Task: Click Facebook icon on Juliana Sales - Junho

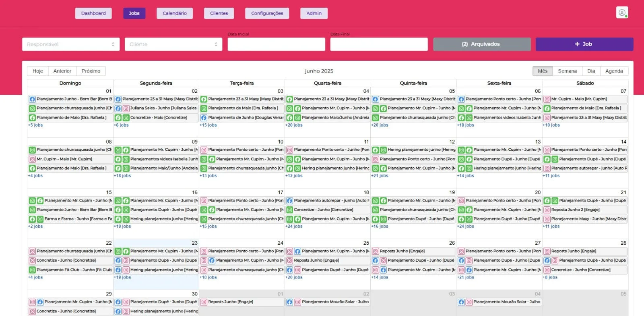Action: coord(118,108)
